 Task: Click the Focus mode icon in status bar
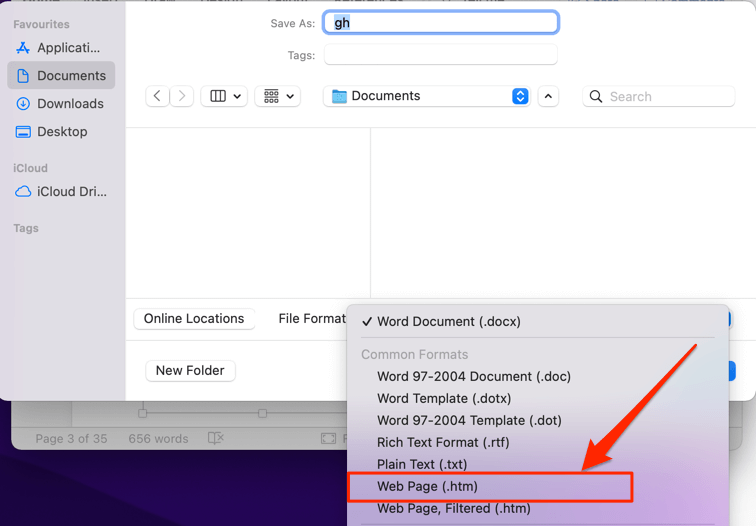click(328, 438)
